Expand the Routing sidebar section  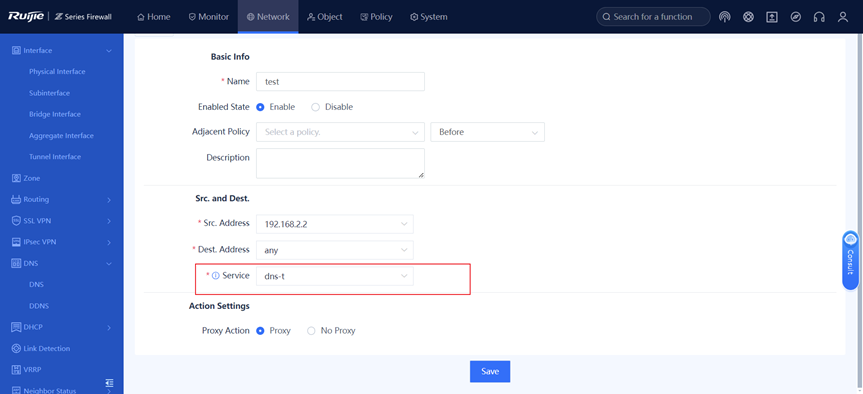(62, 199)
